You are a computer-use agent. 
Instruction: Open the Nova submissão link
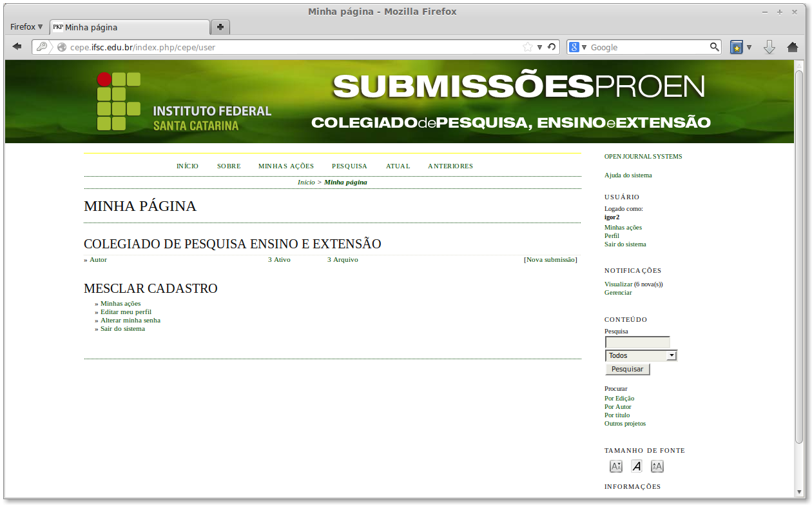pos(550,259)
